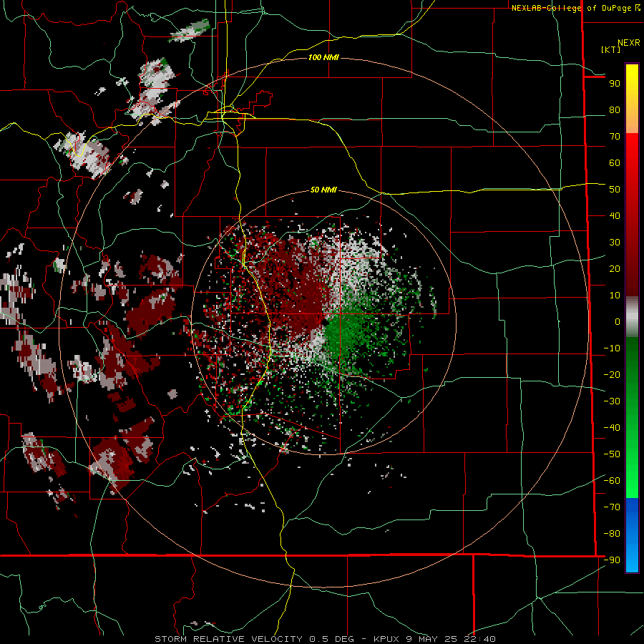Click the -90 value on velocity scale
Viewport: 644px width, 644px height.
point(612,560)
